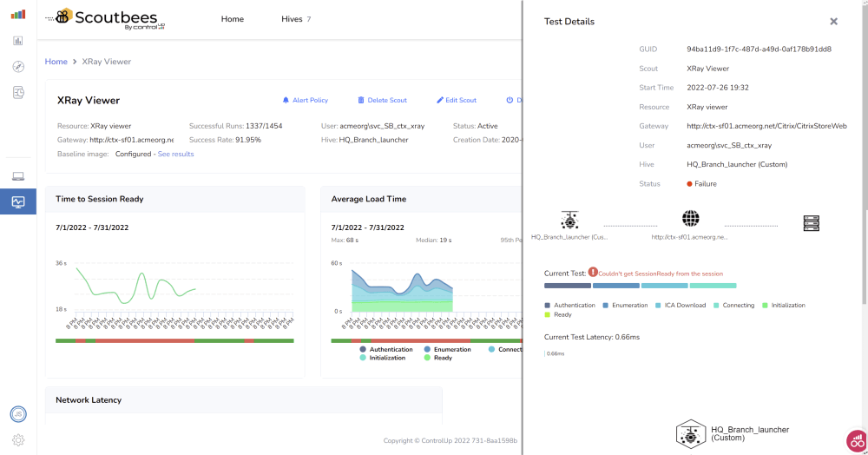Click the Home breadcrumb link
Image resolution: width=868 pixels, height=455 pixels.
[56, 62]
